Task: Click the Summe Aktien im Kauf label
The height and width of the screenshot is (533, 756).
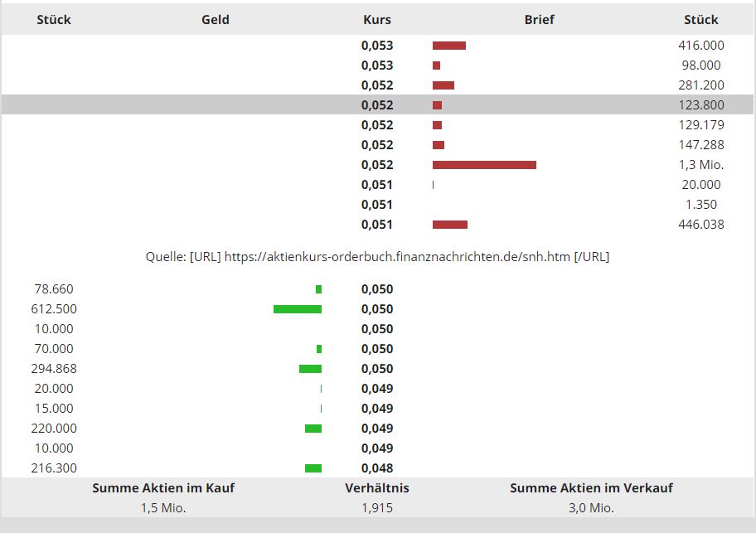Action: point(163,488)
